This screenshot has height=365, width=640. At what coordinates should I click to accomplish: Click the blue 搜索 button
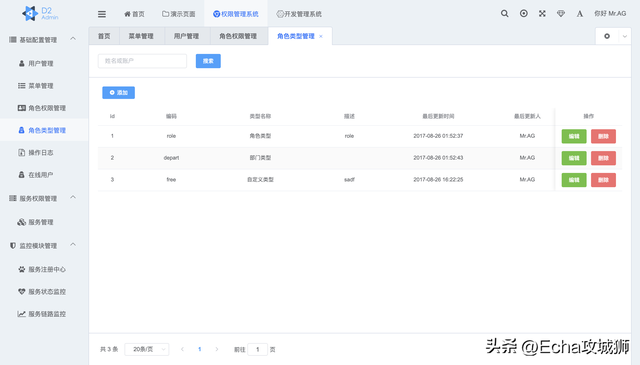coord(208,61)
